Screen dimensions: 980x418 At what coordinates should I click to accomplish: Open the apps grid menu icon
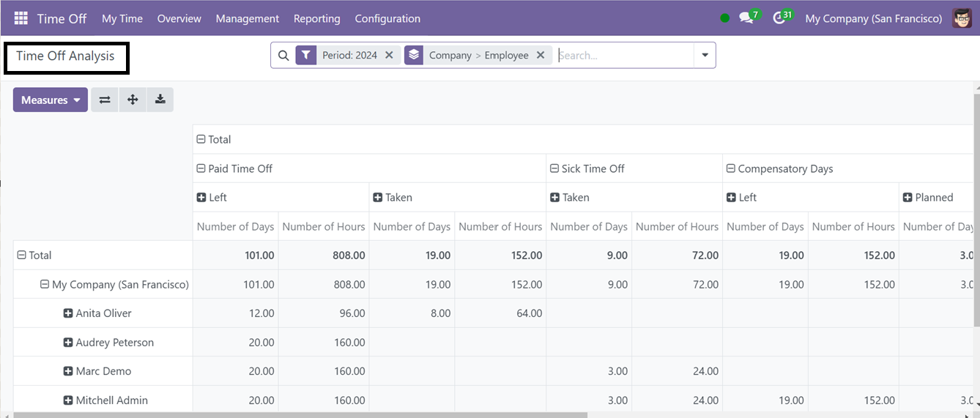[21, 18]
